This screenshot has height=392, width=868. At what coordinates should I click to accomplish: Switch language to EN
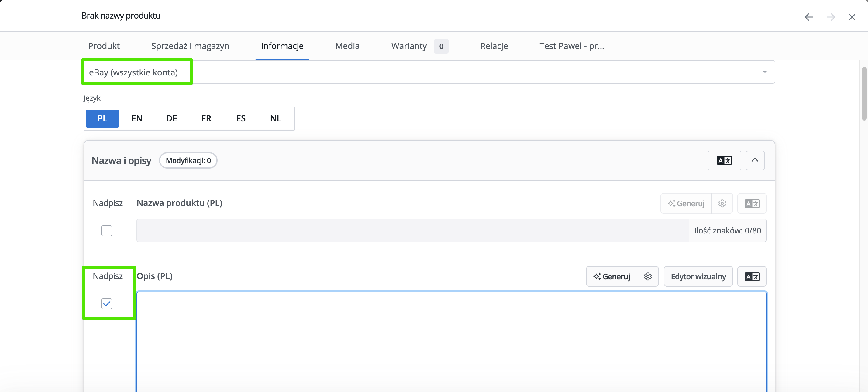(x=137, y=118)
